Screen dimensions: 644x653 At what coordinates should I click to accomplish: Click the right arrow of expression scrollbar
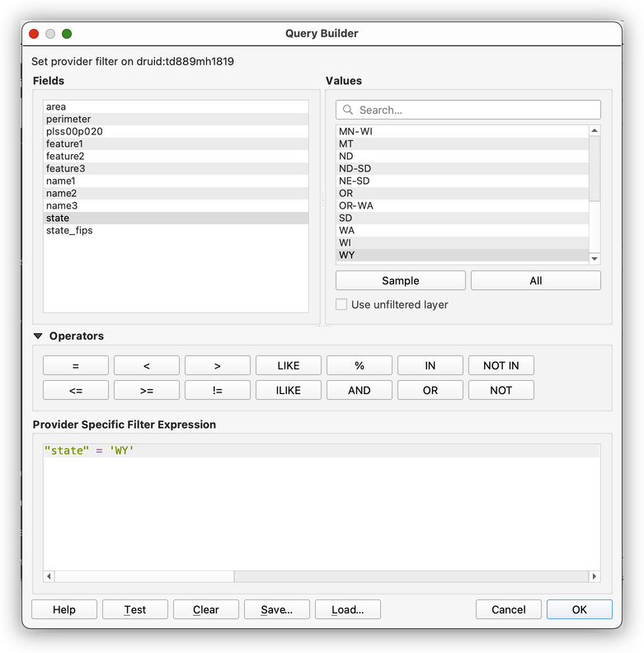pos(594,576)
